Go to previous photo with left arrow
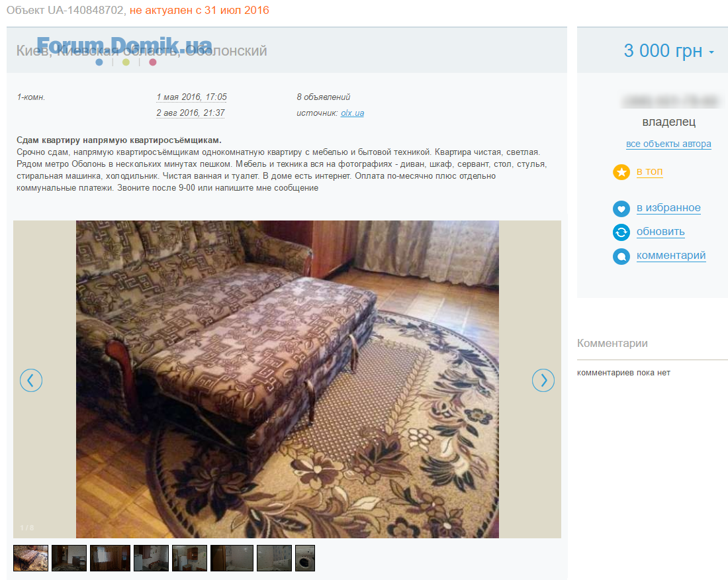This screenshot has width=728, height=580. pos(31,380)
